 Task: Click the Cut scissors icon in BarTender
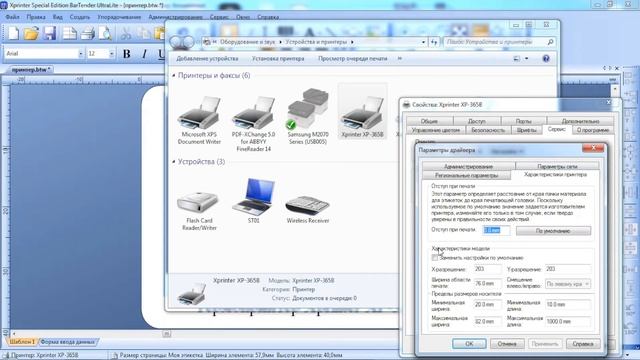pos(126,33)
